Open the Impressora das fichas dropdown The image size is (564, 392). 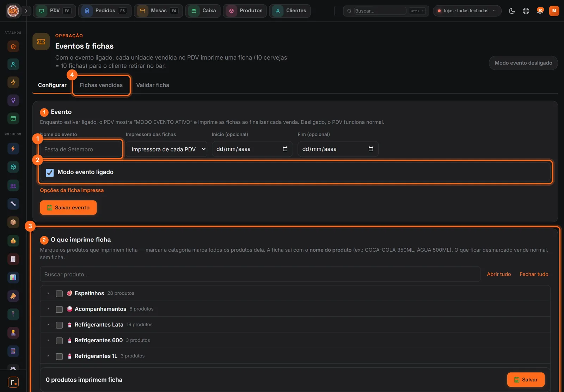coord(166,149)
